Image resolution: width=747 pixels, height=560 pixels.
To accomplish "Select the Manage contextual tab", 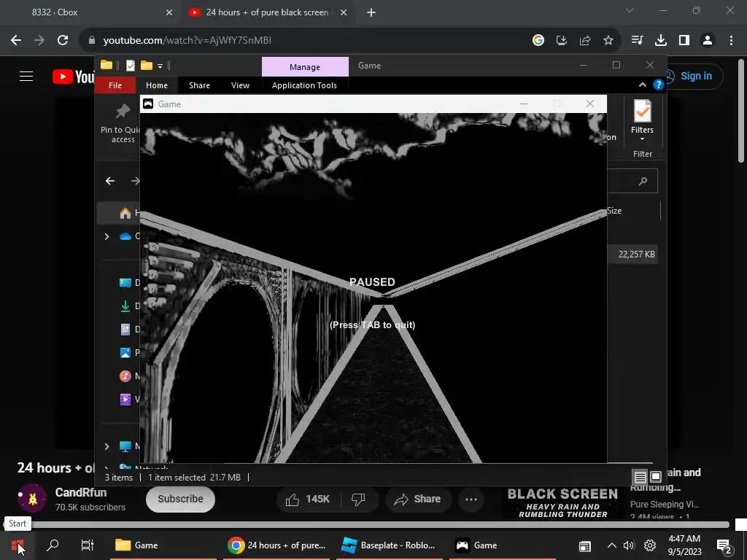I will tap(305, 66).
